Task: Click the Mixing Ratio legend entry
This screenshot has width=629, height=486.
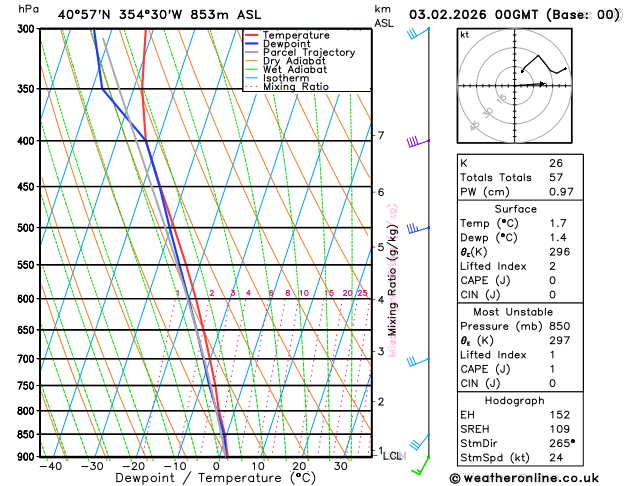Action: pyautogui.click(x=287, y=87)
